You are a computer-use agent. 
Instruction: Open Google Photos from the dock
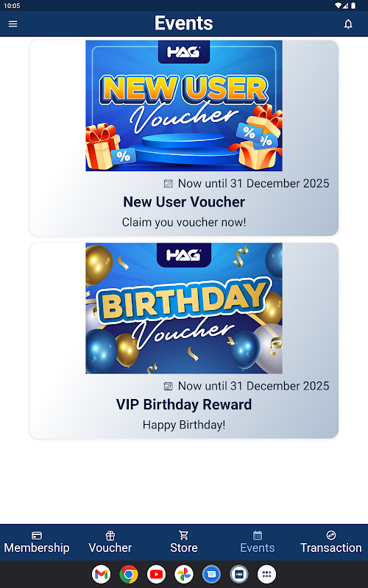[x=184, y=574]
